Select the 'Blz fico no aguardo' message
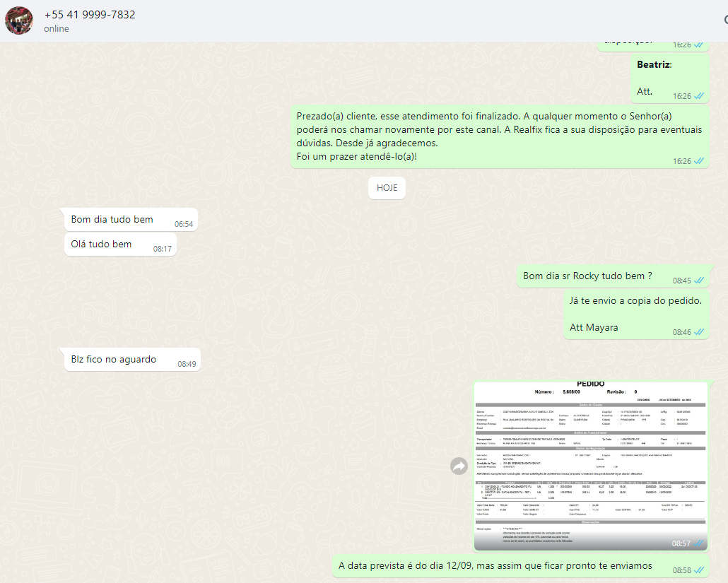This screenshot has height=583, width=728. pos(114,359)
